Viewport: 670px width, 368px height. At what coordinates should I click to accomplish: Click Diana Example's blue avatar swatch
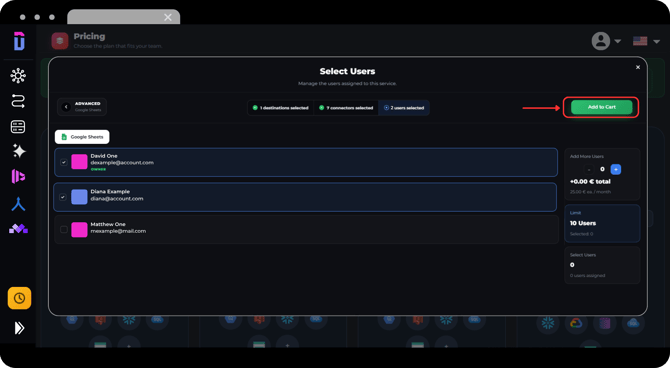(x=79, y=197)
